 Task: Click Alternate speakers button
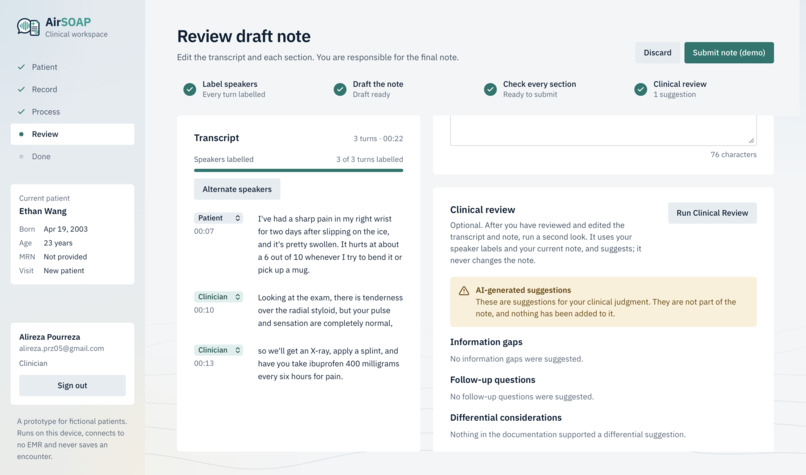coord(237,189)
